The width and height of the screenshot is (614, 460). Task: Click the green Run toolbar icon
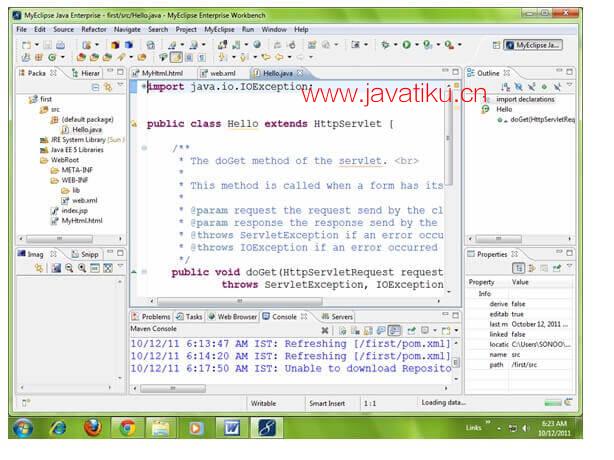[x=406, y=45]
